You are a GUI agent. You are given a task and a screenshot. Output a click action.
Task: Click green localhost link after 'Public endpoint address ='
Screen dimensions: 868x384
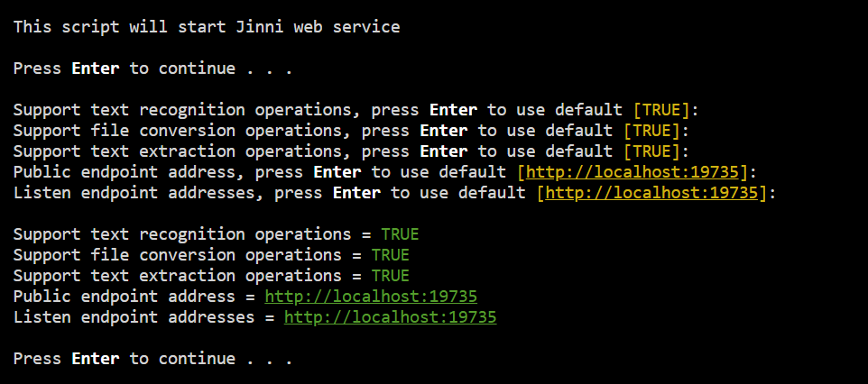coord(371,297)
